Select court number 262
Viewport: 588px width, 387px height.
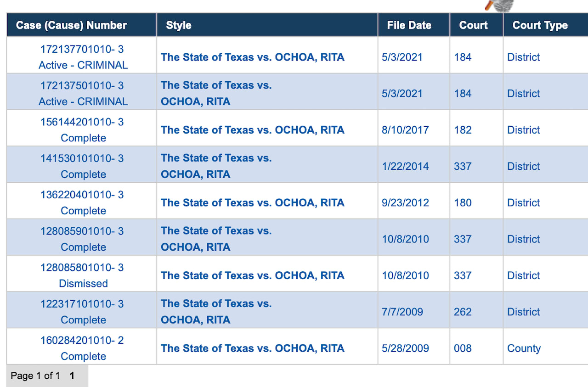pos(463,312)
